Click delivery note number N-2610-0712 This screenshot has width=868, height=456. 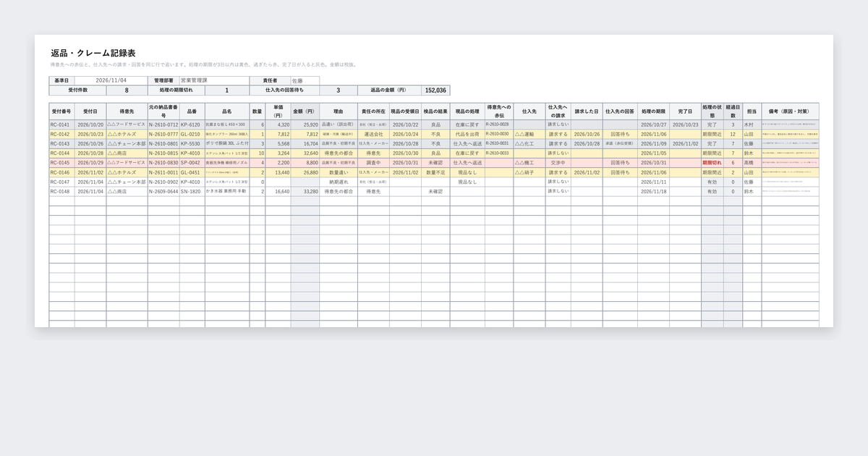[163, 124]
